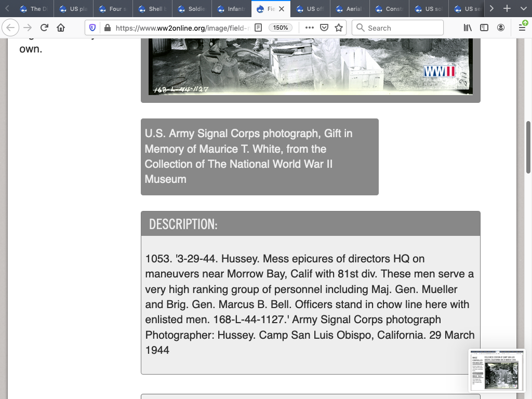The height and width of the screenshot is (399, 532).
Task: Switch to the 'Shell' tab
Action: tap(153, 9)
